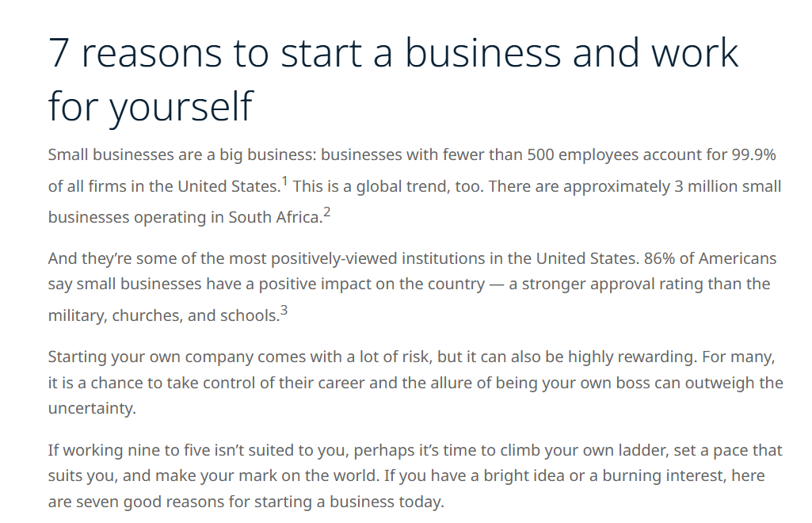Click footnote reference 2 after South Africa
Viewport: 812px width, 523px height.
[326, 212]
